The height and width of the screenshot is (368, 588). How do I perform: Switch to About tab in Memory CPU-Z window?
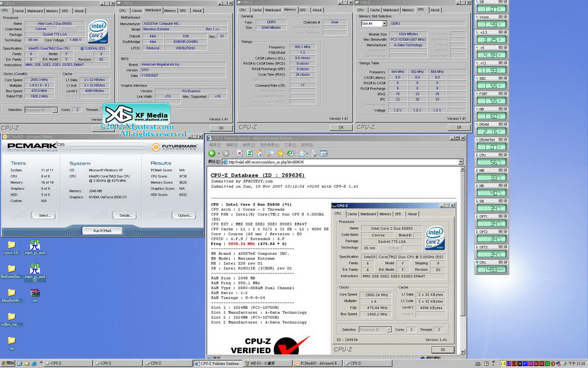[317, 10]
